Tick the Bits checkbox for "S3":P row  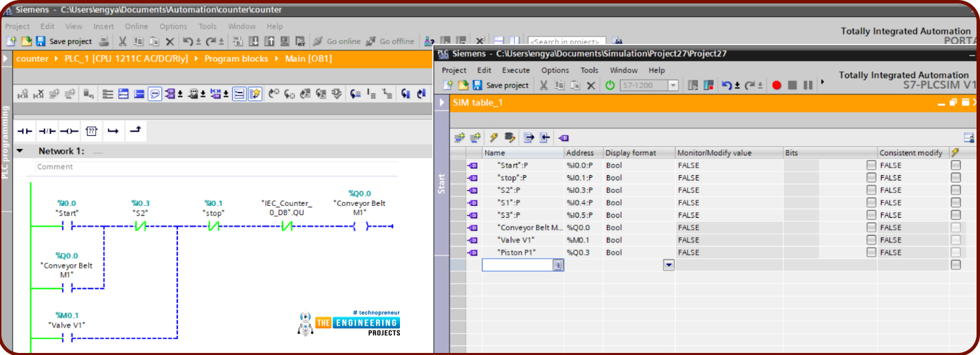871,215
